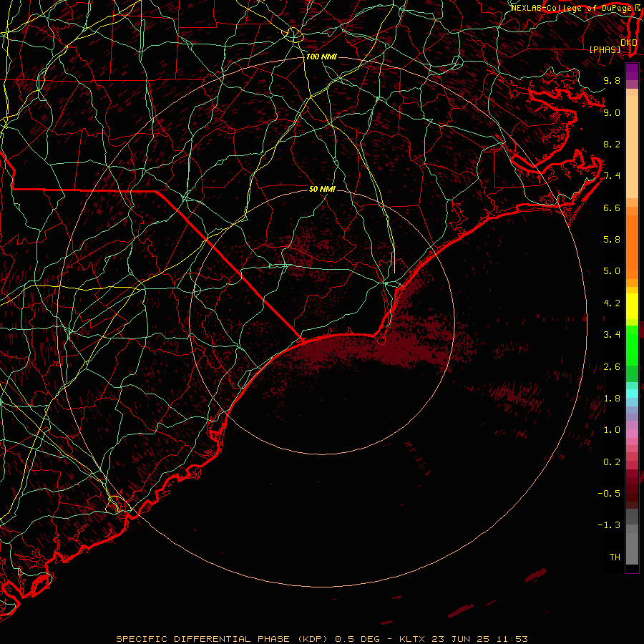Click the 23 JUN 25 date stamp

point(462,639)
